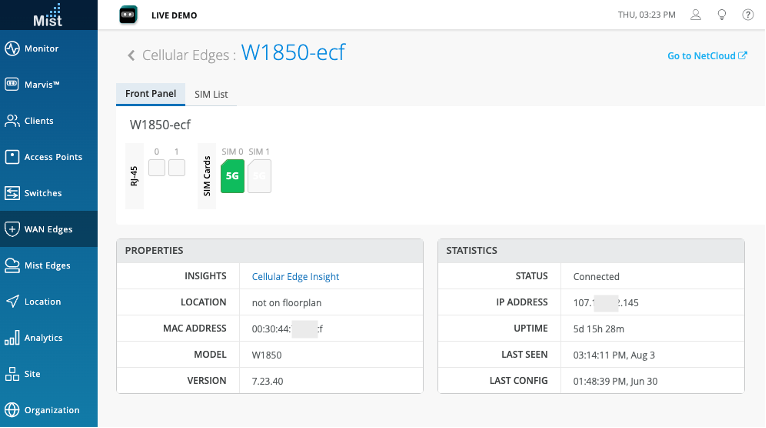766x428 pixels.
Task: Open the Analytics sidebar icon
Action: [12, 338]
